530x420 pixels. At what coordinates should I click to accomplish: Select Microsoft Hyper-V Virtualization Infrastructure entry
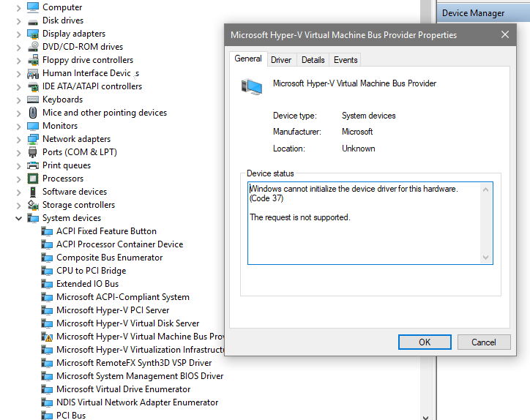[140, 350]
